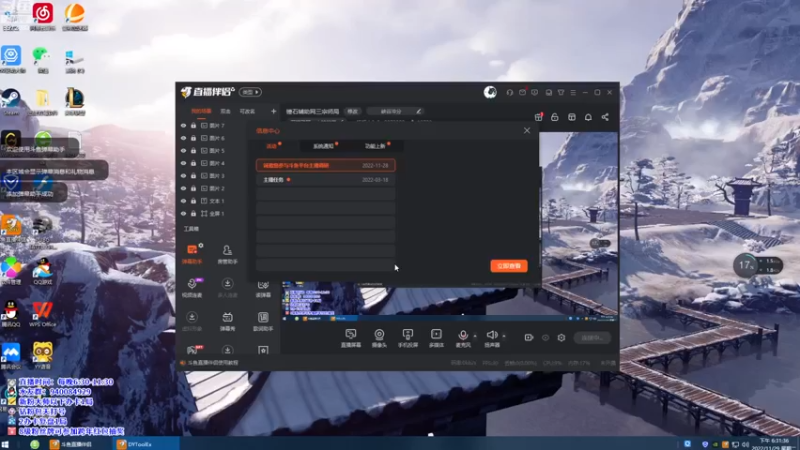Image resolution: width=800 pixels, height=450 pixels.
Task: Open the layout grid icon in toolbar
Action: click(571, 117)
